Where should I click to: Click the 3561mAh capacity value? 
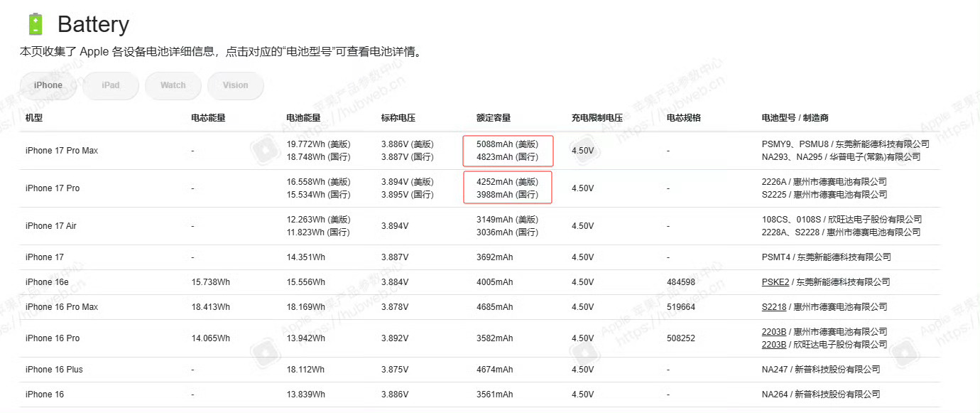[494, 395]
